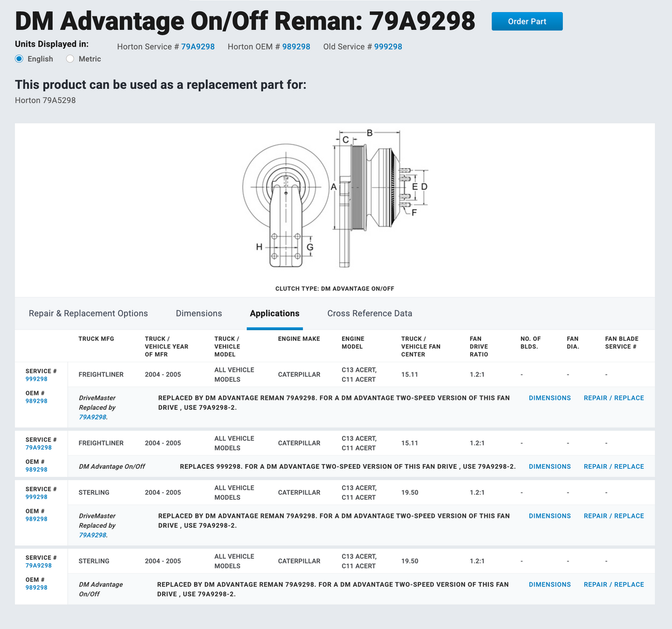
Task: Switch to Repair & Replacement Options tab
Action: [x=88, y=313]
